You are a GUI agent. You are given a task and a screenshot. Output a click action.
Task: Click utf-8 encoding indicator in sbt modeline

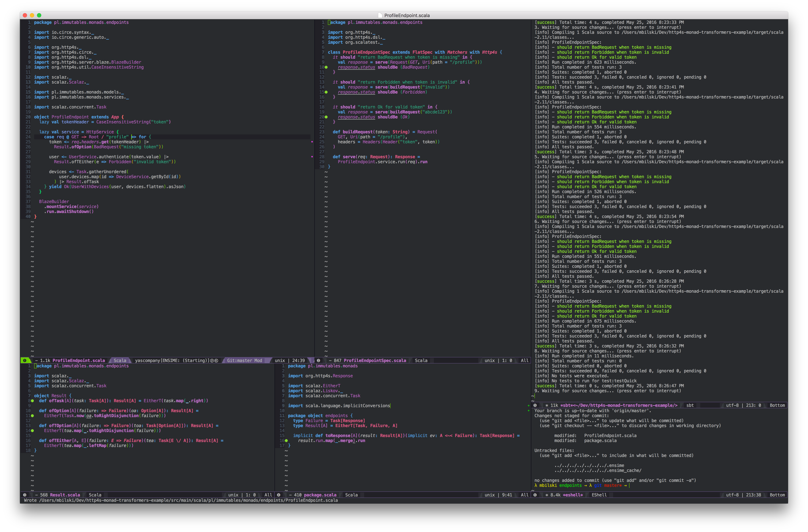732,405
